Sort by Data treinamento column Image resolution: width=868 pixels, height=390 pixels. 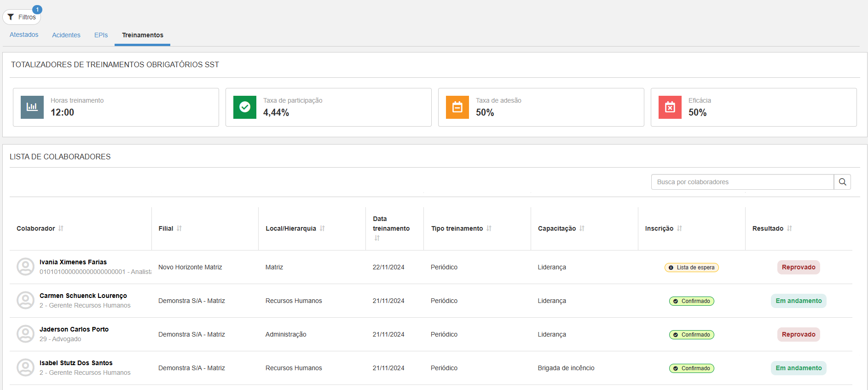377,238
